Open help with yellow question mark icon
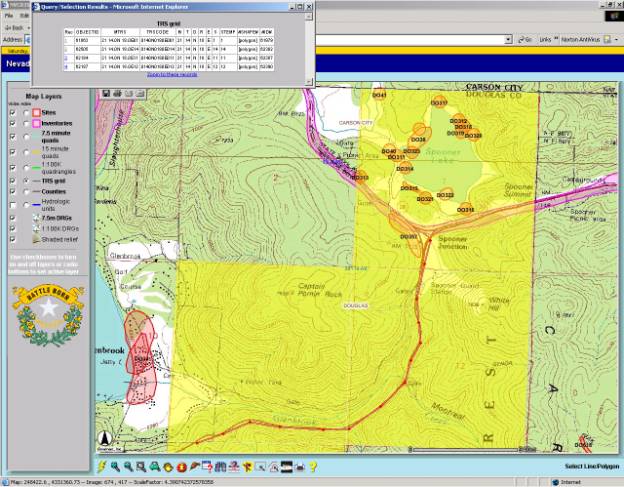This screenshot has width=624, height=487. click(313, 467)
